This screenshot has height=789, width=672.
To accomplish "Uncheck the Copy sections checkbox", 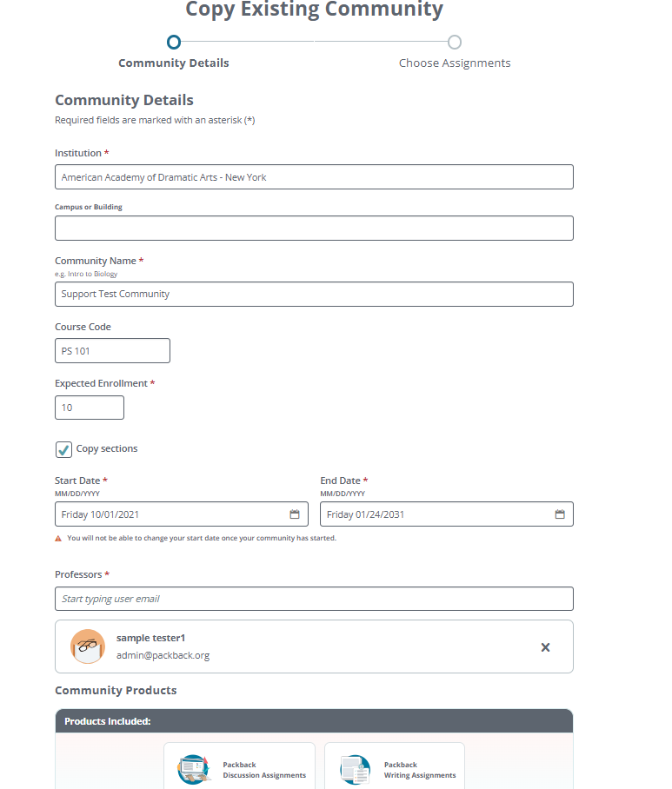I will coord(63,449).
